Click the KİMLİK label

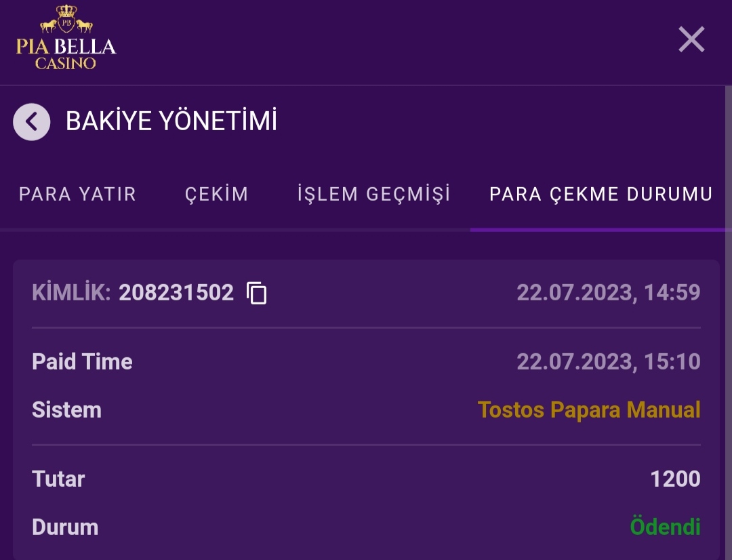[x=70, y=293]
